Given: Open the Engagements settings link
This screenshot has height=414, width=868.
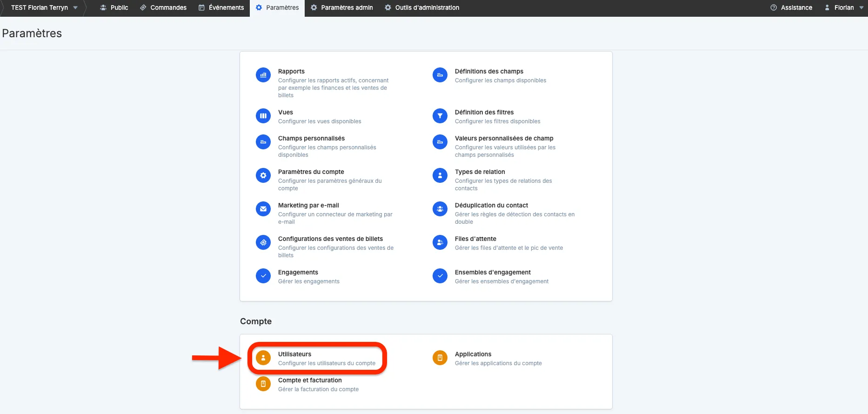Looking at the screenshot, I should click(x=298, y=272).
